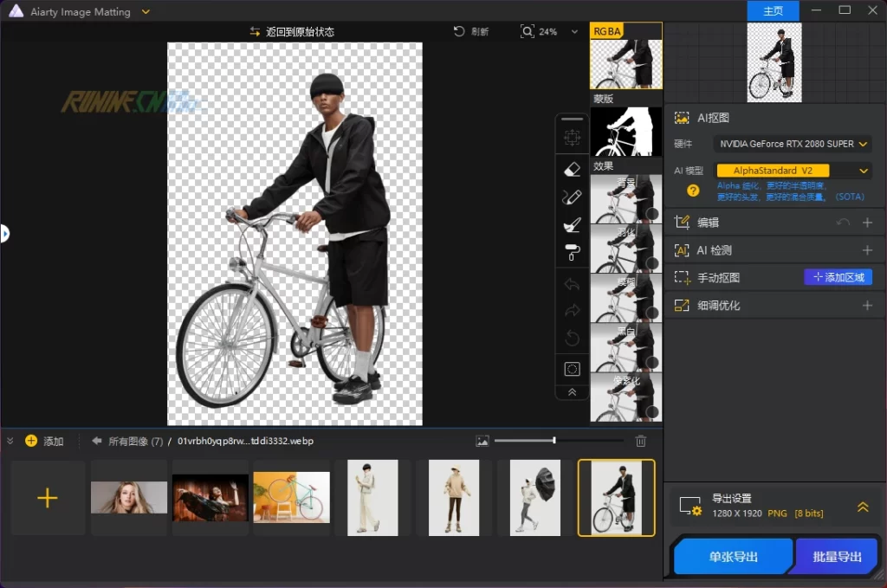Adjust the thumbnail size slider
Image resolution: width=887 pixels, height=588 pixels.
click(554, 441)
